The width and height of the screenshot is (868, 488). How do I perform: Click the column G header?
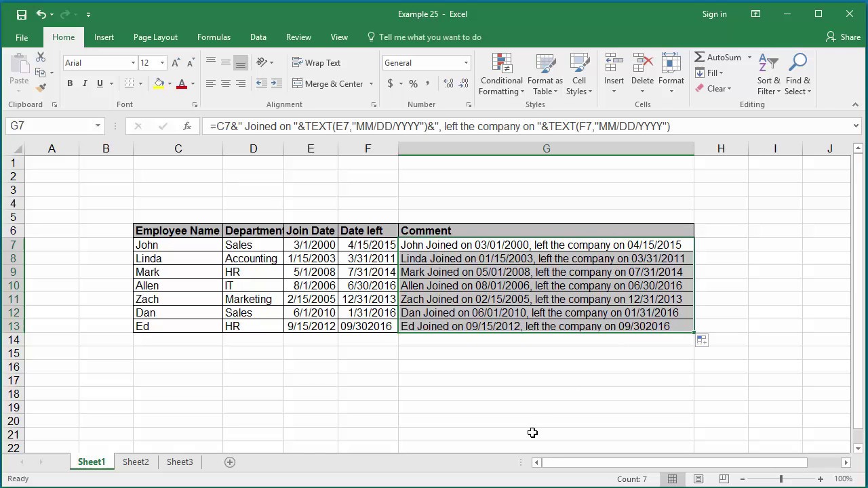[547, 148]
